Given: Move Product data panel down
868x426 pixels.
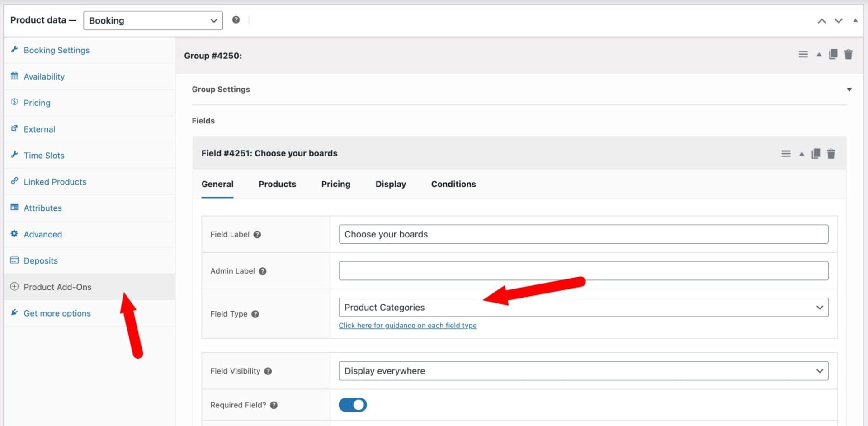Looking at the screenshot, I should (839, 21).
